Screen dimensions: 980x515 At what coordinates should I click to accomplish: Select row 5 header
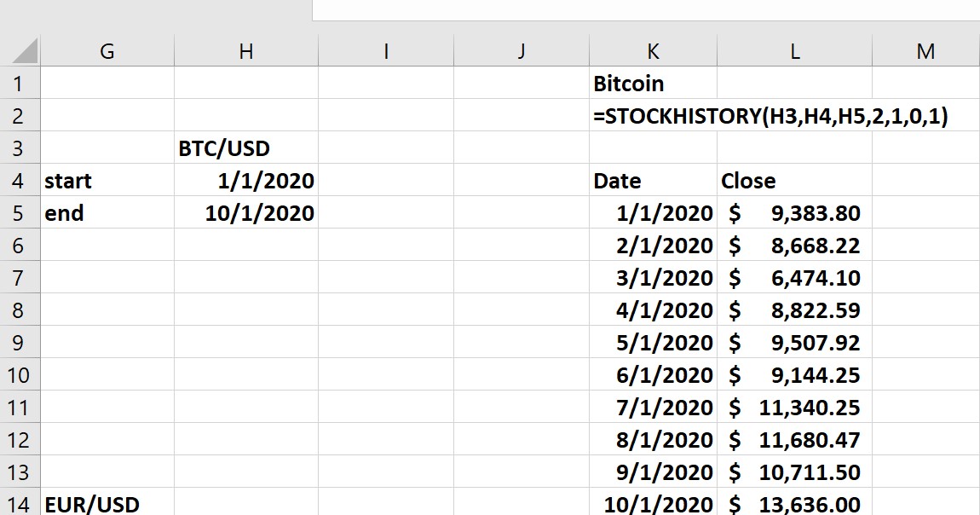pyautogui.click(x=19, y=213)
